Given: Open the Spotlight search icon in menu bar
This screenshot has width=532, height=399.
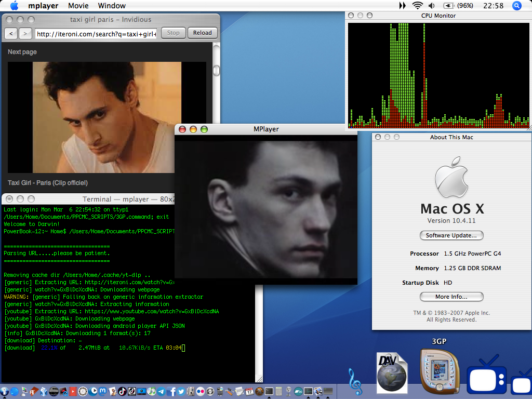Looking at the screenshot, I should pos(517,5).
